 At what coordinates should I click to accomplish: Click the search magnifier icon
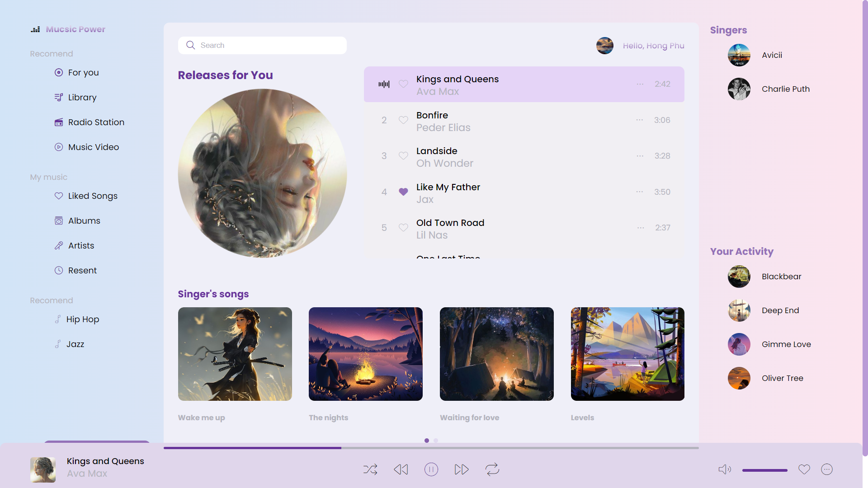(x=190, y=45)
